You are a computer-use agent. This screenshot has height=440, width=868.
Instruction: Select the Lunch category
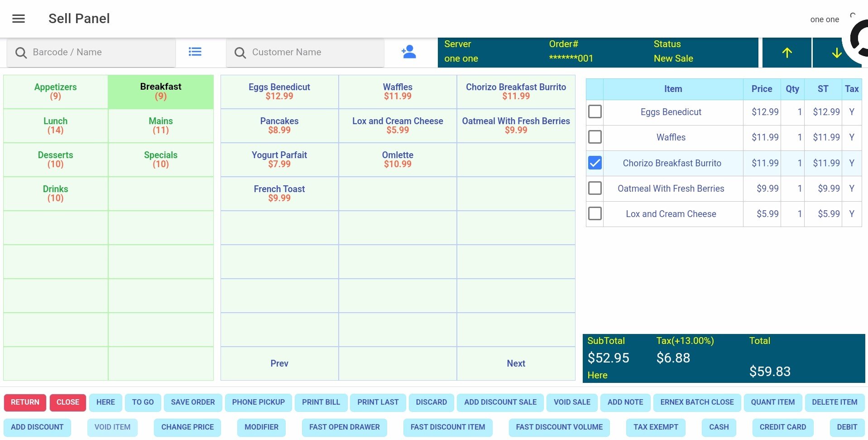coord(56,126)
